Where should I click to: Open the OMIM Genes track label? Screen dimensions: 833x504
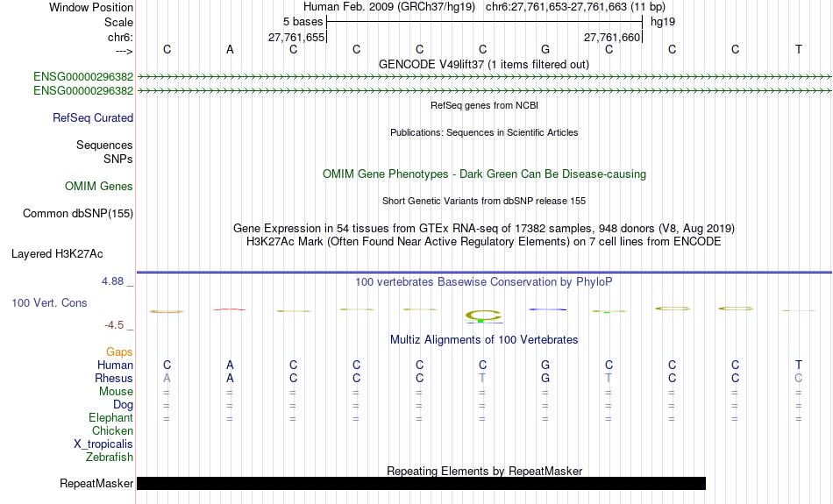click(99, 187)
